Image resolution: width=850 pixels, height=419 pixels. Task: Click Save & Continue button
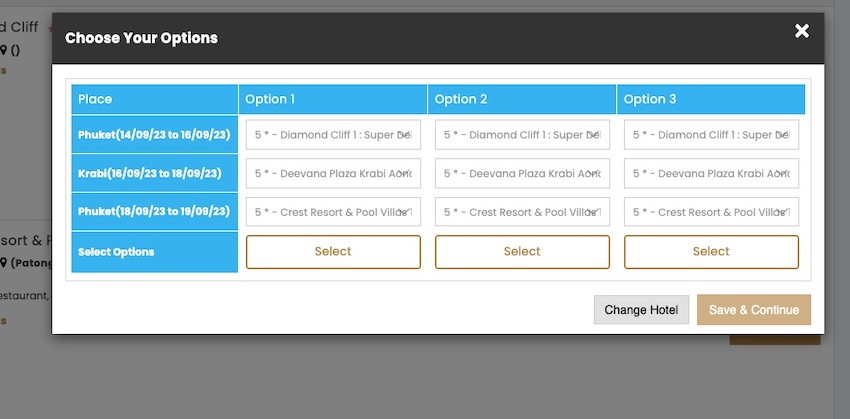[753, 310]
